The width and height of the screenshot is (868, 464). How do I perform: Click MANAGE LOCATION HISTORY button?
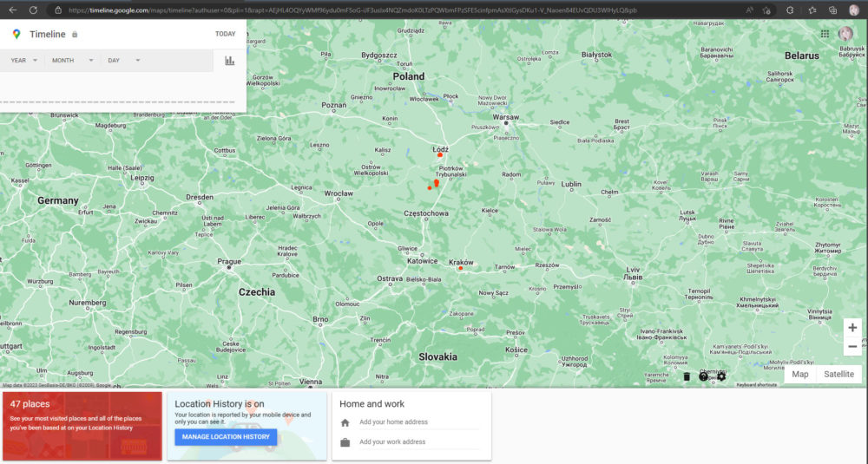click(x=226, y=437)
